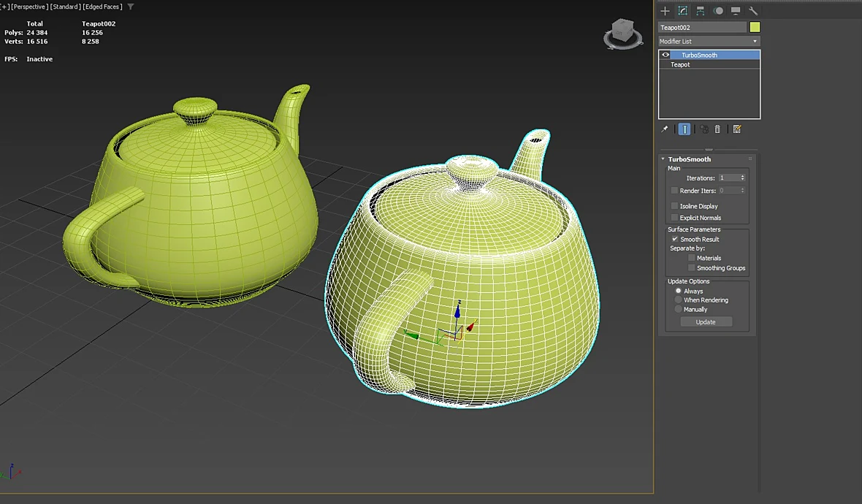
Task: Open the Edged Faces viewport menu
Action: pos(103,7)
